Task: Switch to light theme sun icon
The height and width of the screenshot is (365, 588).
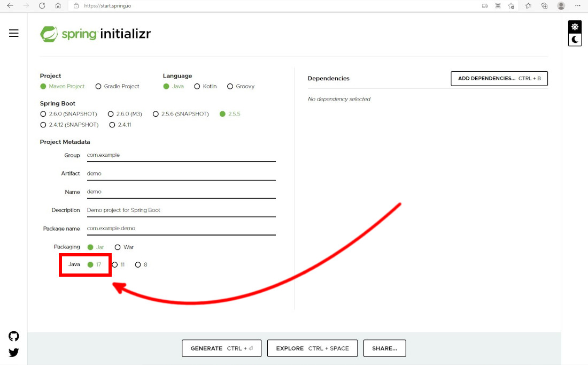Action: pos(575,27)
